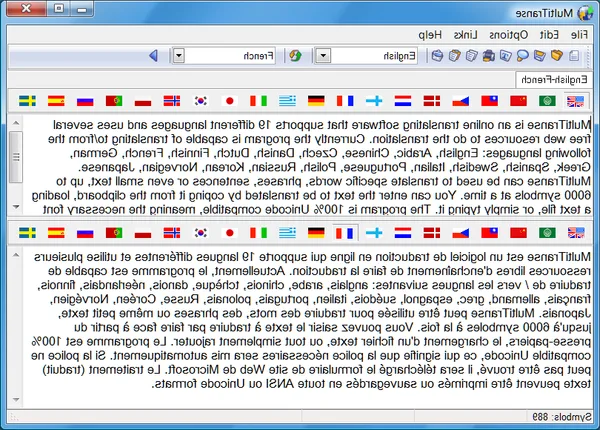
Task: Click the blue triangle translate arrow
Action: (x=153, y=56)
